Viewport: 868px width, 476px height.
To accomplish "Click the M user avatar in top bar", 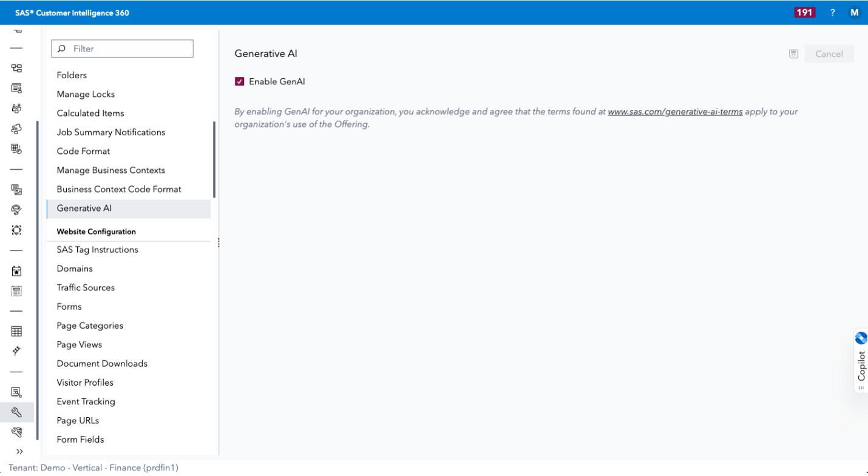I will point(855,12).
